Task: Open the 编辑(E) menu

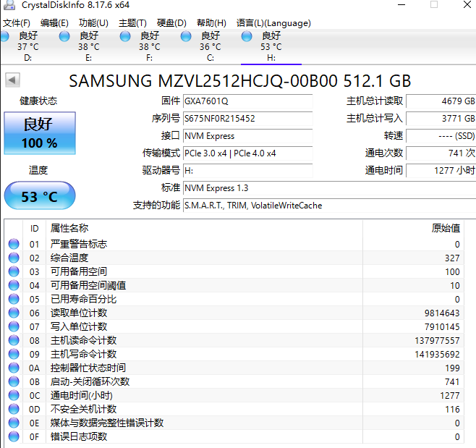Action: (54, 23)
